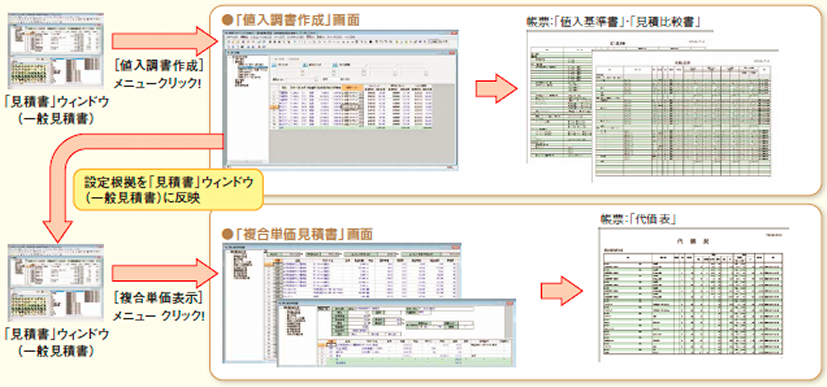The width and height of the screenshot is (827, 387).
Task: Click the small arrow pointing to 値入基準書 reports
Action: 496,89
